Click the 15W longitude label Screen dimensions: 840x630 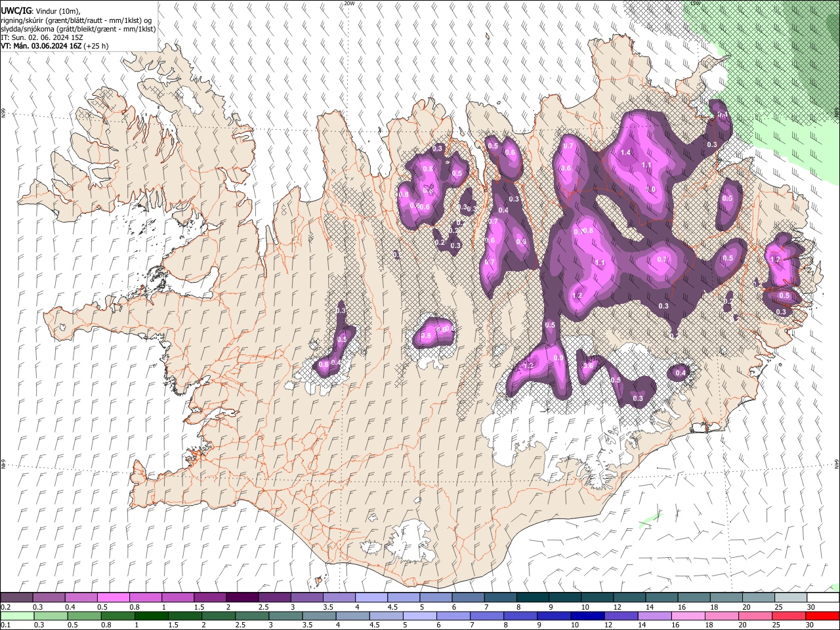[x=695, y=3]
